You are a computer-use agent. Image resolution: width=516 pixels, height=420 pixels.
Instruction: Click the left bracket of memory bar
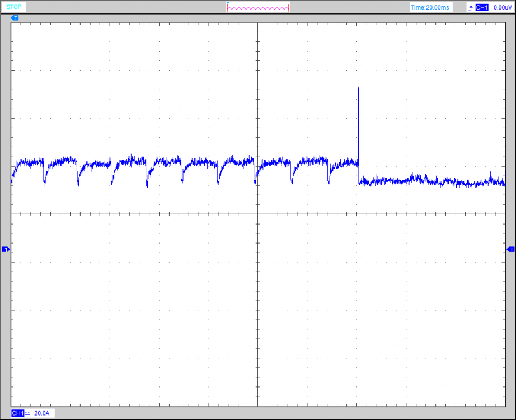point(227,8)
